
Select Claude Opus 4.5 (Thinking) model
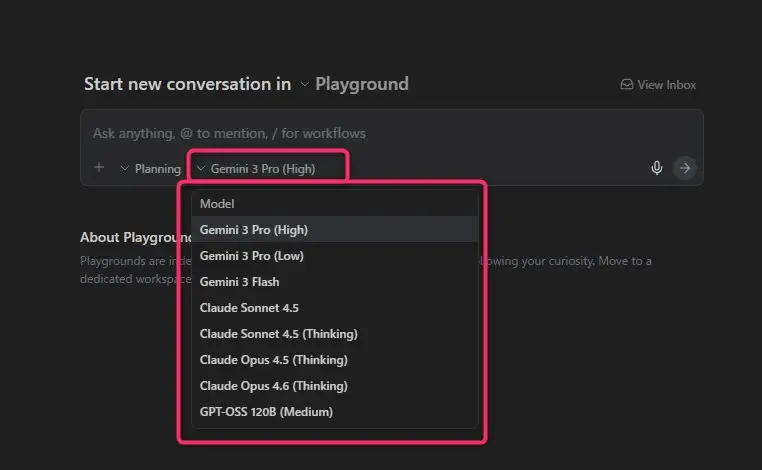335,360
